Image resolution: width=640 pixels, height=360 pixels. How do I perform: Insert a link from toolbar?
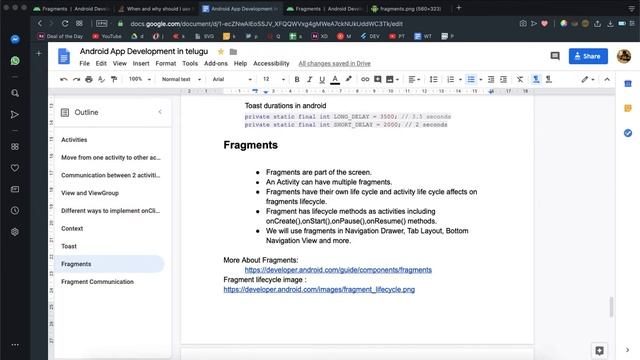pos(365,79)
